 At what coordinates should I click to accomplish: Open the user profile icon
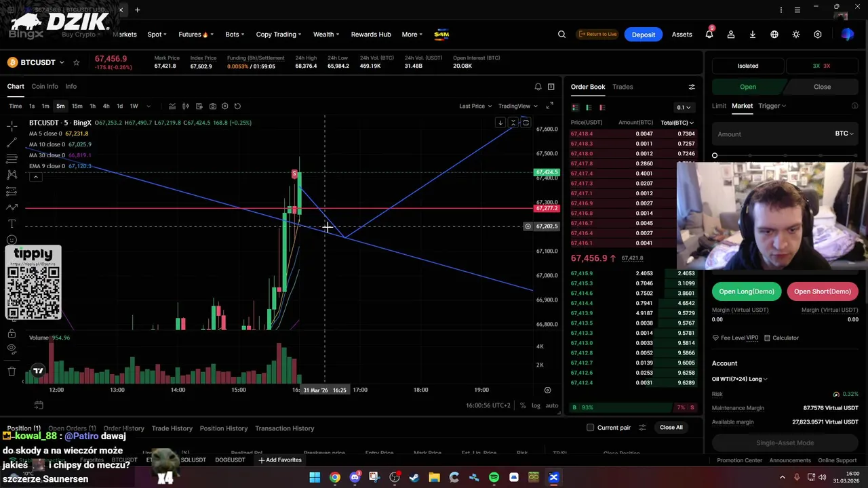pos(731,35)
